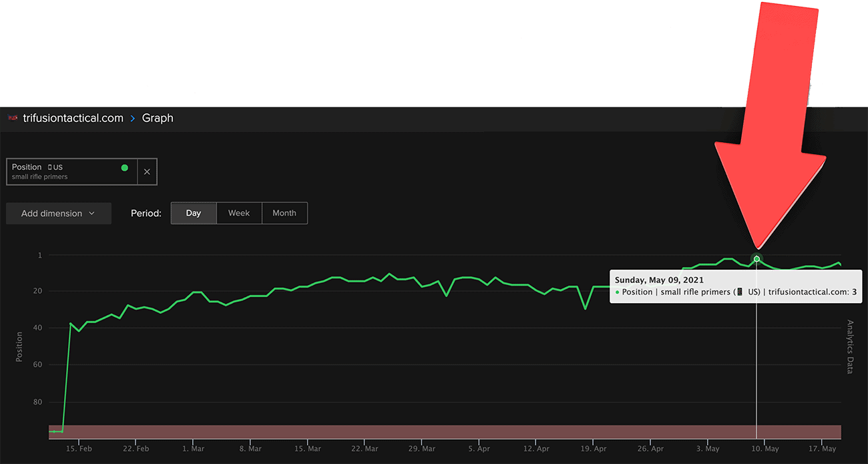This screenshot has width=868, height=464.
Task: Open the Add dimension dropdown
Action: pos(58,214)
